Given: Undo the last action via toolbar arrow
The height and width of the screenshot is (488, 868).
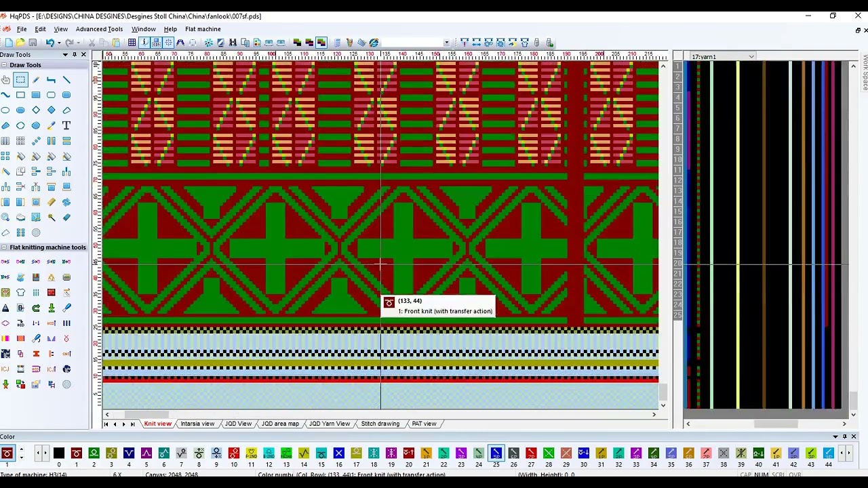Looking at the screenshot, I should click(50, 43).
